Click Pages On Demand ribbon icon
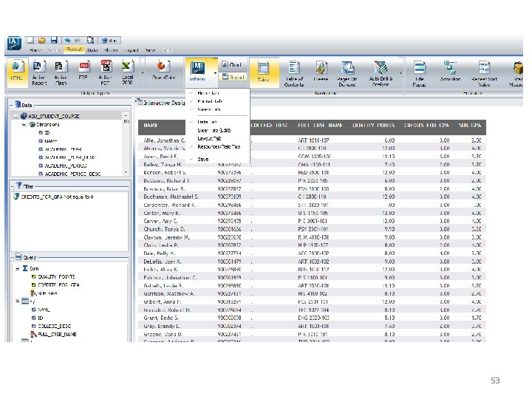The image size is (532, 399). [x=347, y=72]
